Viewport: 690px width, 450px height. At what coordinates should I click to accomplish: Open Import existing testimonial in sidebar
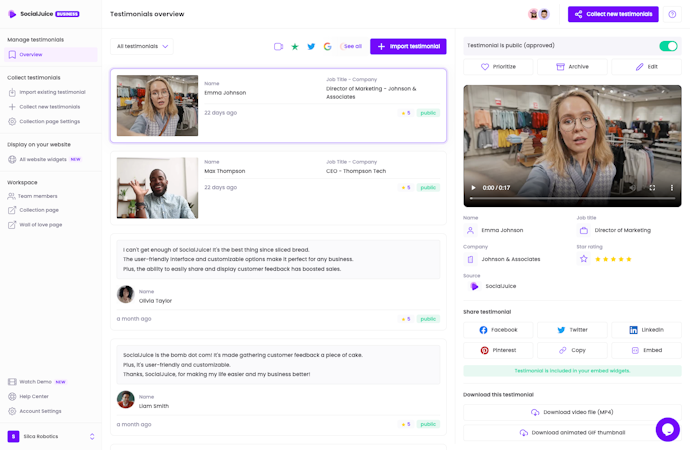(x=47, y=92)
